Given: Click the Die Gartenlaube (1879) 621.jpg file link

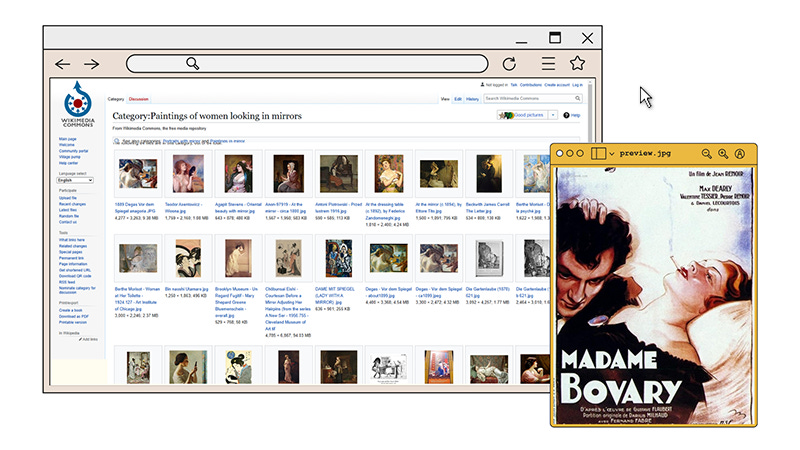Looking at the screenshot, I should [487, 292].
